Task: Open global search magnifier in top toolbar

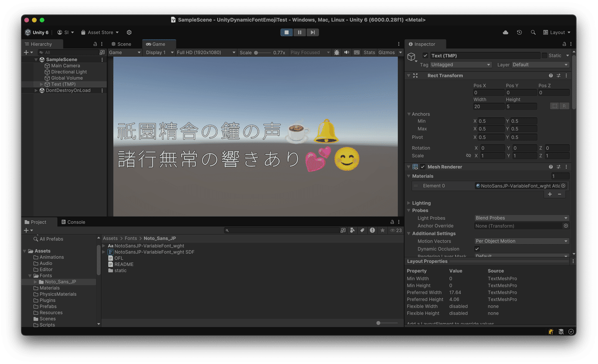Action: coord(533,32)
